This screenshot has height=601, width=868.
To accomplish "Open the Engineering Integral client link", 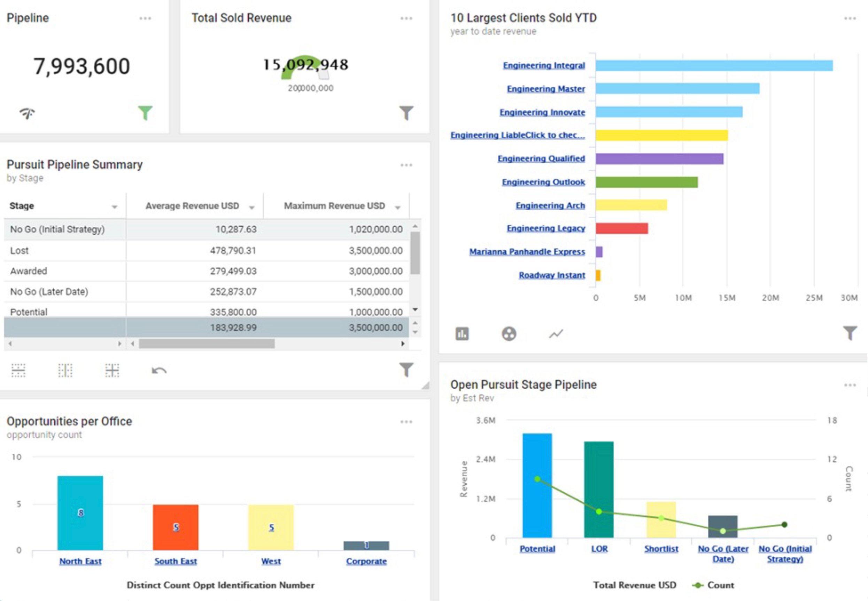I will click(544, 65).
